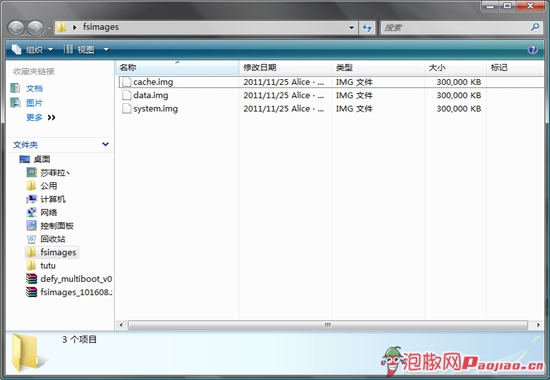Sort by the 类型 column header

click(378, 67)
